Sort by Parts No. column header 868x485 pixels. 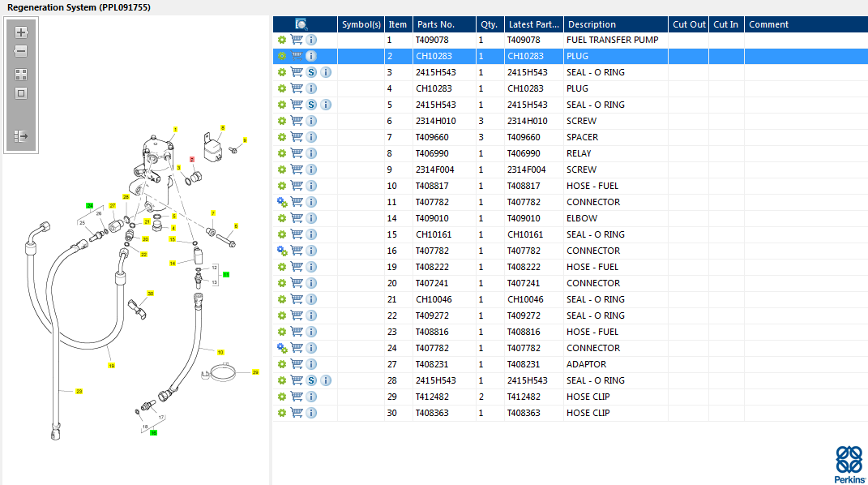[444, 24]
